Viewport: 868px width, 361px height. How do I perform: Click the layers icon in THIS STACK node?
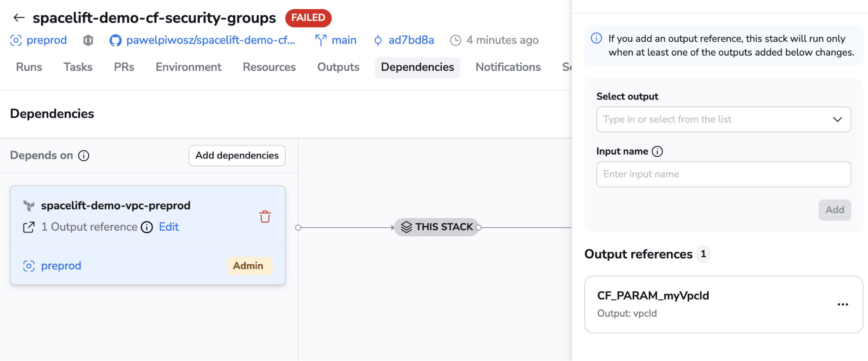tap(406, 227)
